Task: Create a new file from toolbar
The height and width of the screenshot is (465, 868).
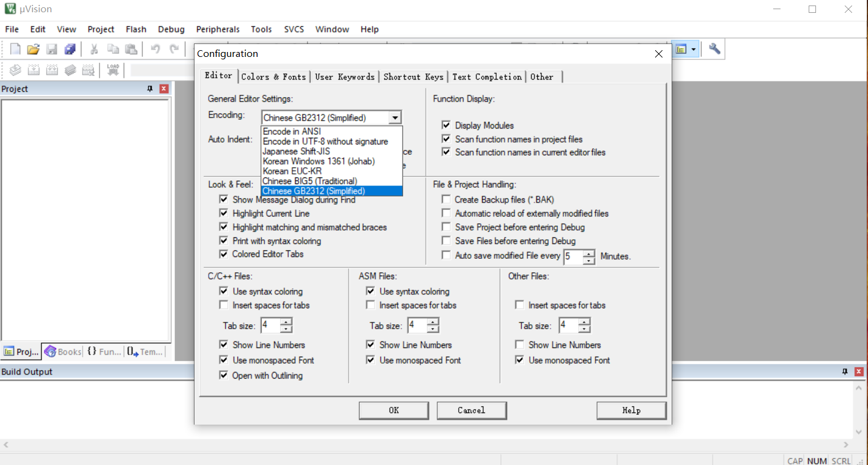Action: coord(15,50)
